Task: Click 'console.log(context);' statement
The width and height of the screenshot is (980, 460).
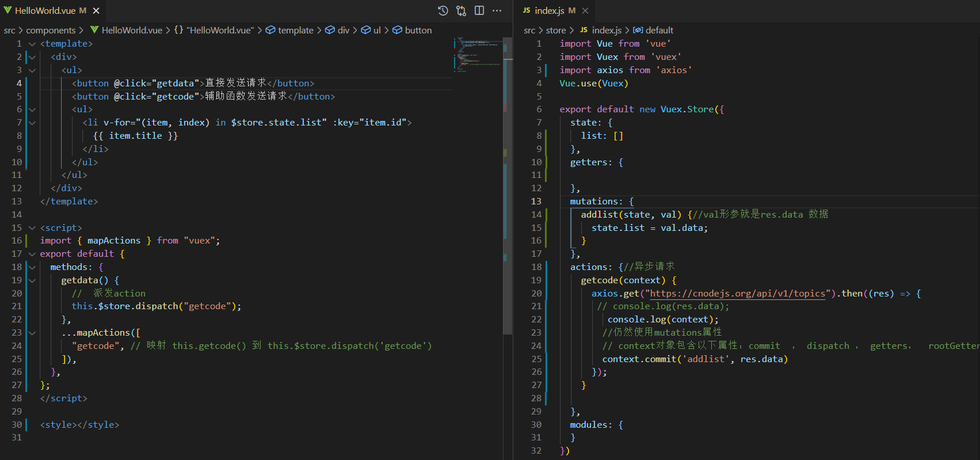Action: (x=663, y=320)
